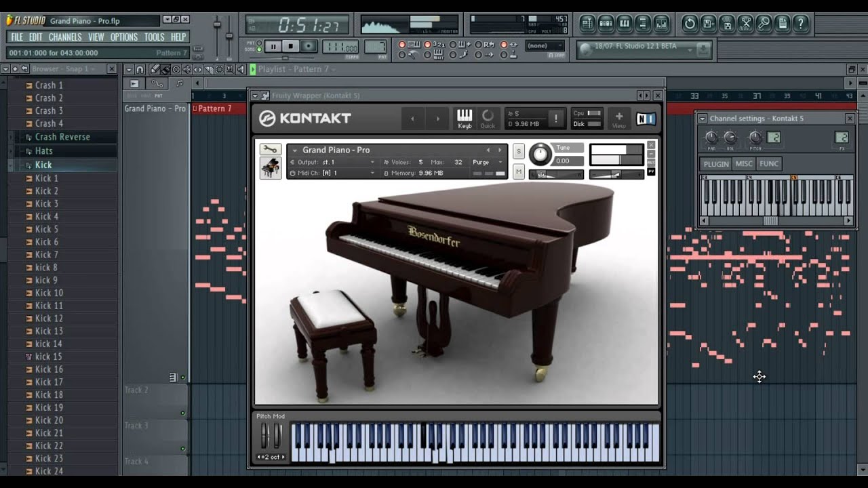Viewport: 868px width, 488px height.
Task: Switch to PLUGIN tab in Channel settings
Action: (715, 164)
